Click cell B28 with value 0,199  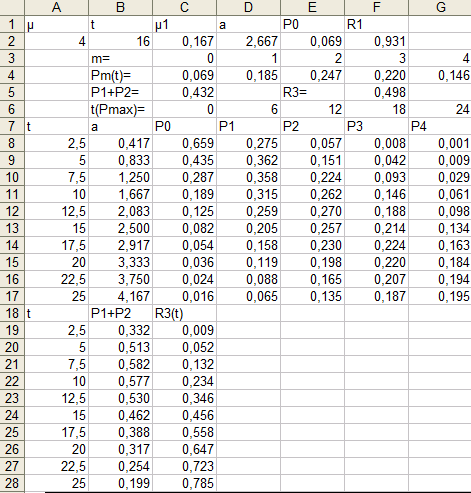(x=120, y=483)
